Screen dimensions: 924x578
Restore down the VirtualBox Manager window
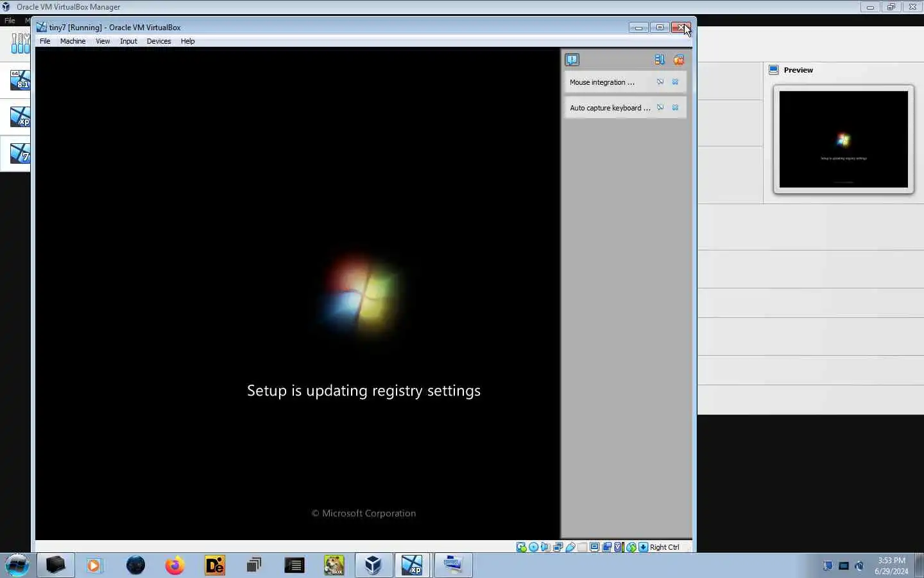[x=891, y=7]
